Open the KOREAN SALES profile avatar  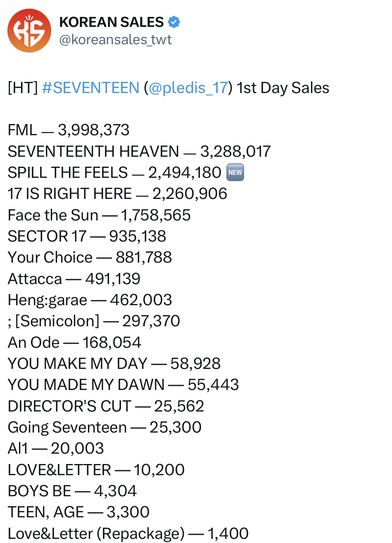tap(29, 31)
